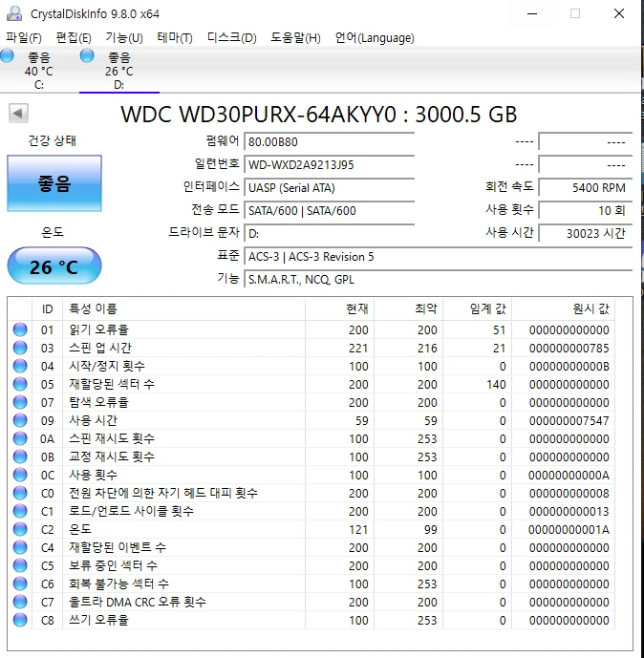Click status orb in 쓰기 오류율 row
This screenshot has width=644, height=658.
click(x=20, y=620)
